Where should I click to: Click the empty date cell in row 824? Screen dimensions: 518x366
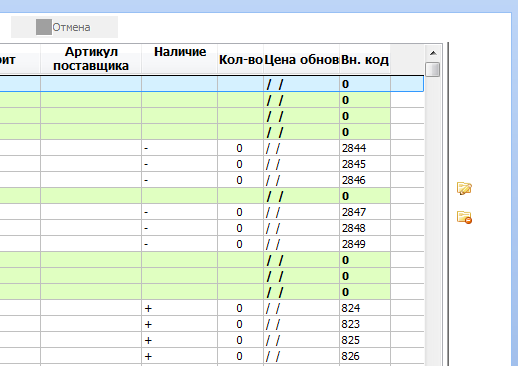302,308
